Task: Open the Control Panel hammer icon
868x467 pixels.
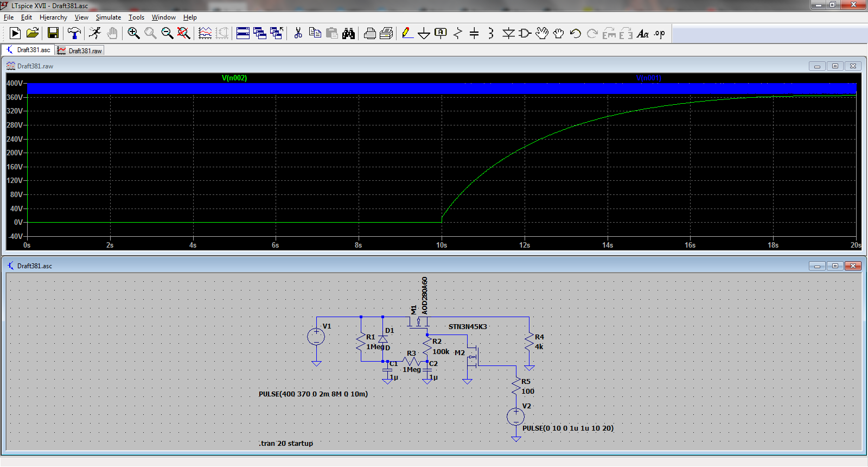Action: [74, 34]
